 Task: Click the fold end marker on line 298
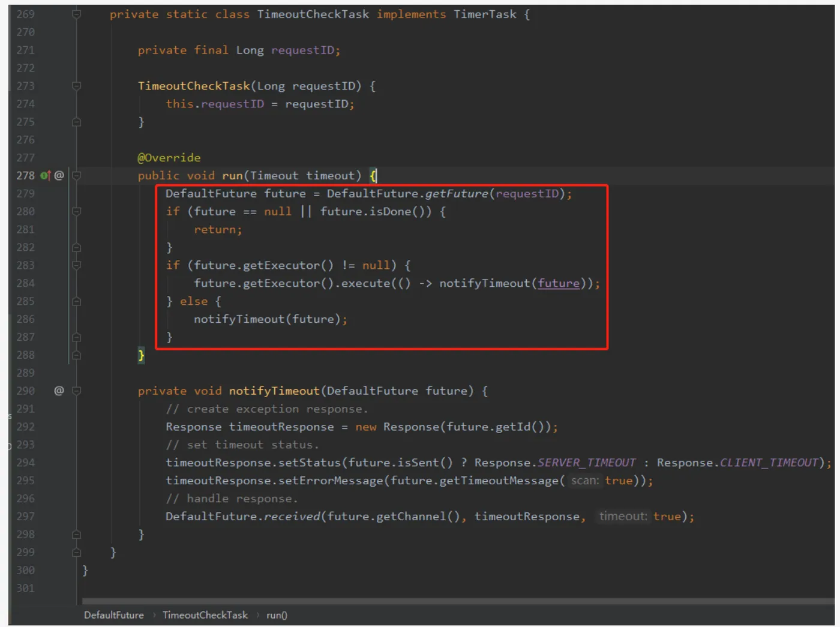pyautogui.click(x=77, y=534)
